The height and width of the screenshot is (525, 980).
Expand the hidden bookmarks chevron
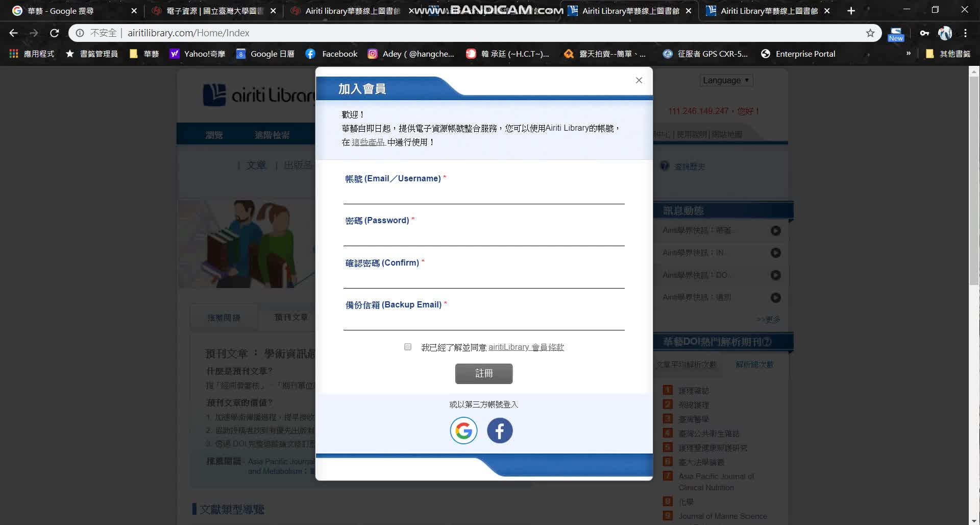[x=908, y=53]
